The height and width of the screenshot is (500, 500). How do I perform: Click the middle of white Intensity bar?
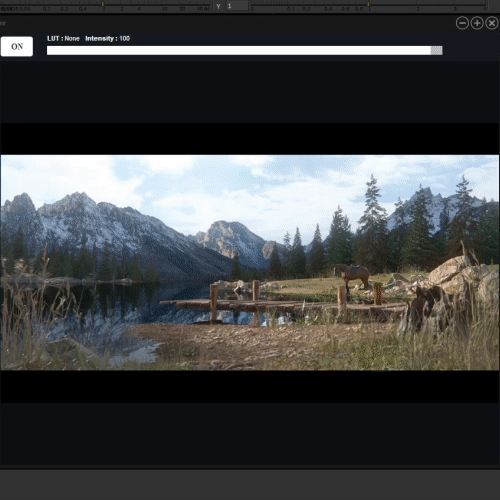pos(239,50)
